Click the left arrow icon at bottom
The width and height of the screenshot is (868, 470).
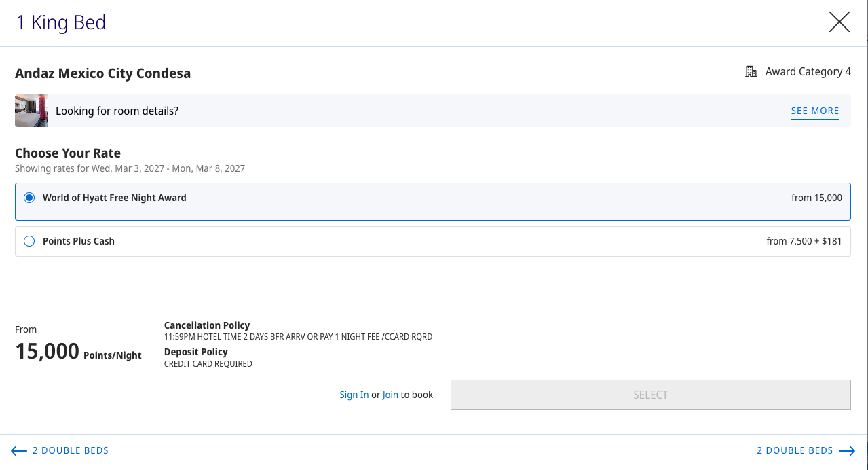[19, 451]
